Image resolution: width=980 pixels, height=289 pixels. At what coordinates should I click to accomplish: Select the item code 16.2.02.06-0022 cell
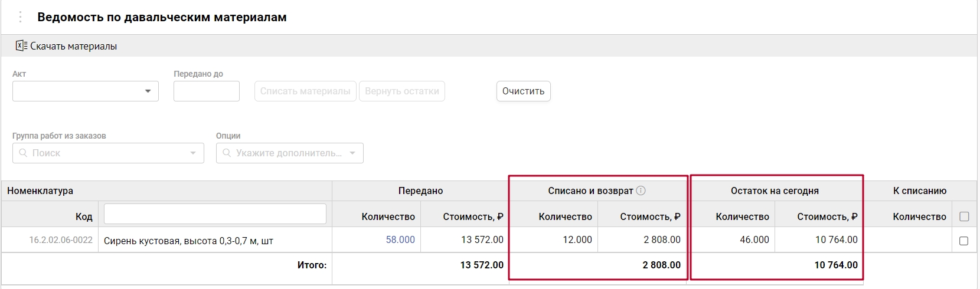[x=61, y=240]
